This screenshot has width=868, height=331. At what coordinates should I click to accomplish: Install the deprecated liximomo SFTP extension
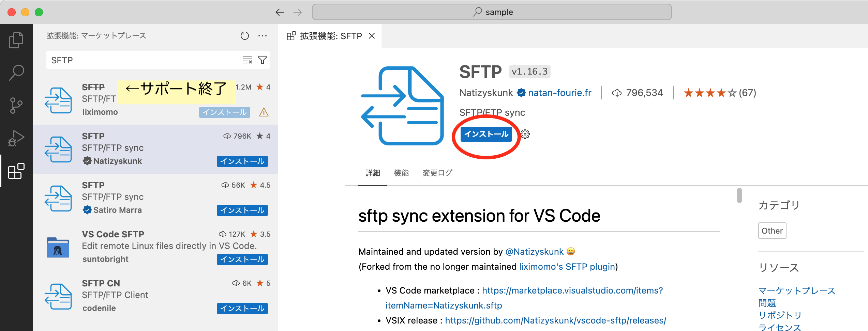pos(225,112)
